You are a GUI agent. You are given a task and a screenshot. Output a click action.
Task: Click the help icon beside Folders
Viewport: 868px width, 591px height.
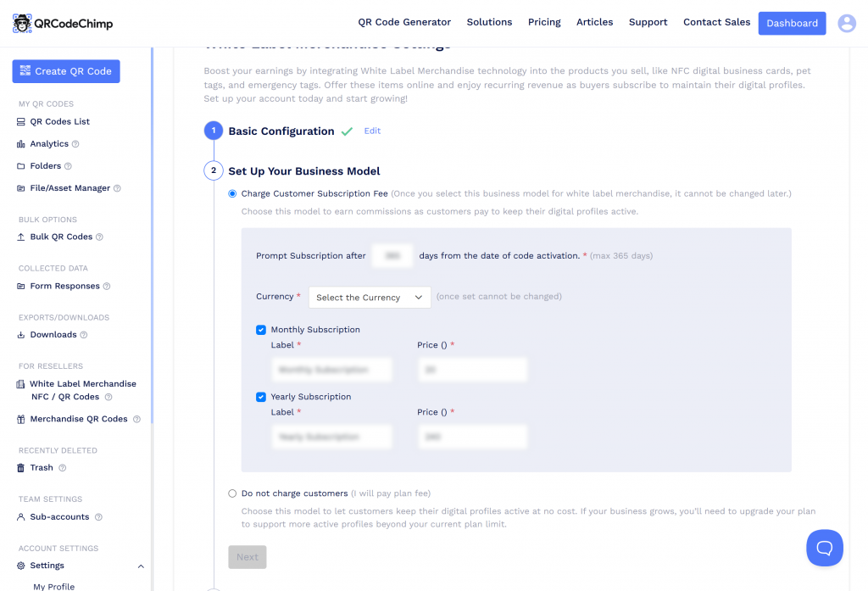(x=68, y=166)
